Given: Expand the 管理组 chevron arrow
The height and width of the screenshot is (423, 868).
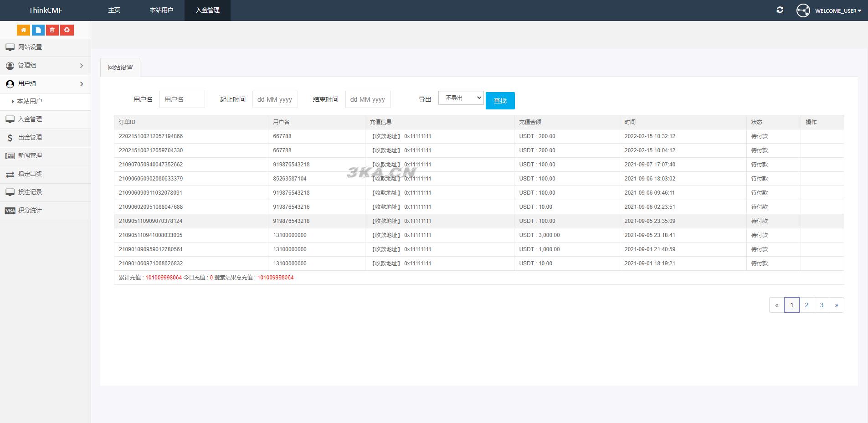Looking at the screenshot, I should [x=82, y=66].
